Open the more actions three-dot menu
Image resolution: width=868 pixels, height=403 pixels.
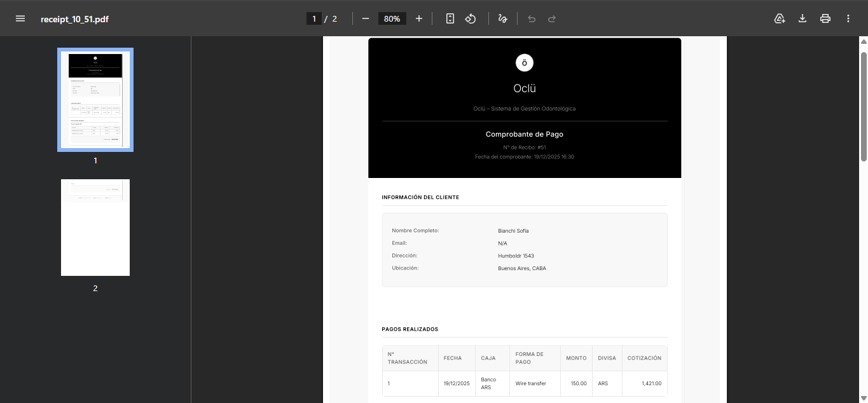click(848, 18)
